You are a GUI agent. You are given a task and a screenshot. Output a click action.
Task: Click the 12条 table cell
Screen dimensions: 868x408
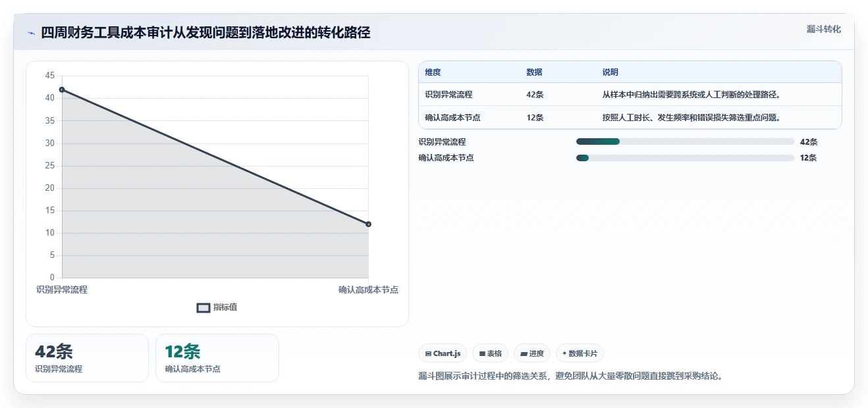535,118
